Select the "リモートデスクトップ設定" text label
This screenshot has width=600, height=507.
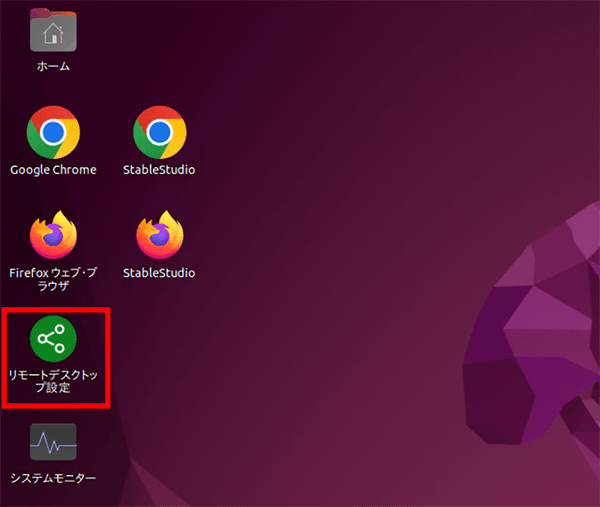click(x=53, y=381)
